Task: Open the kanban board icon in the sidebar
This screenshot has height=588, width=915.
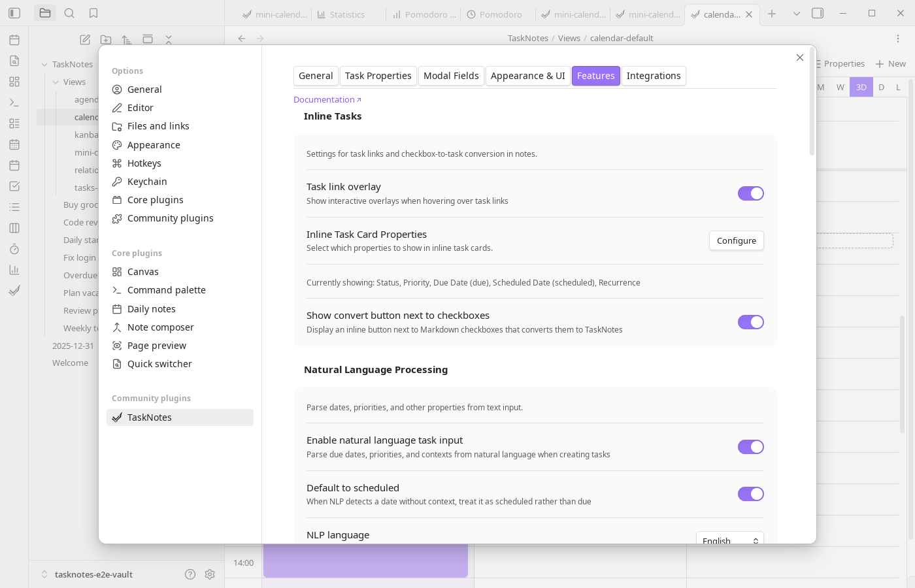Action: point(14,228)
